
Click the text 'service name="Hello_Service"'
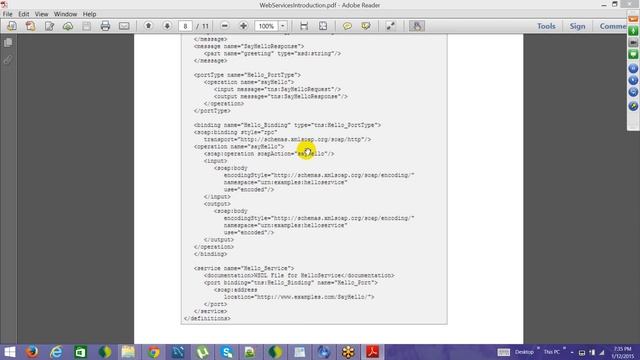pyautogui.click(x=244, y=268)
